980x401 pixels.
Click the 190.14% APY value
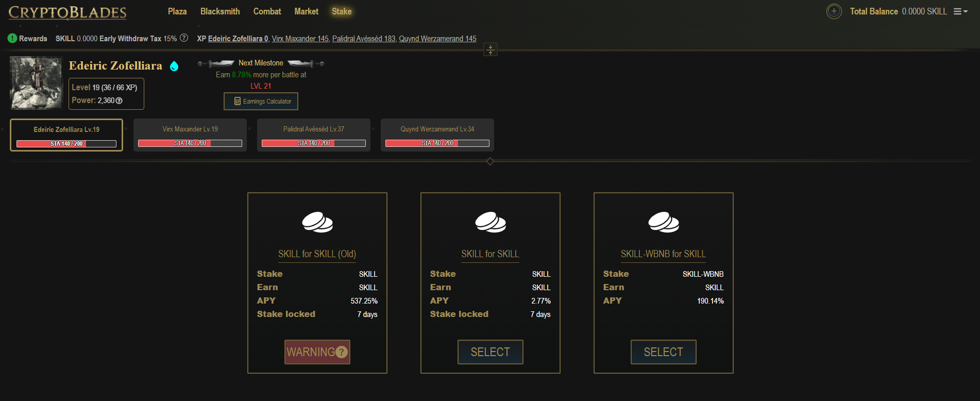[x=711, y=301]
